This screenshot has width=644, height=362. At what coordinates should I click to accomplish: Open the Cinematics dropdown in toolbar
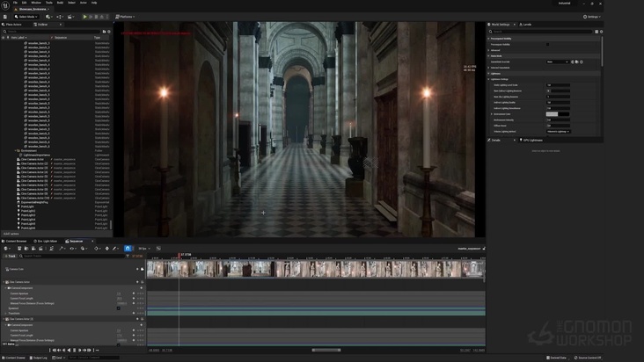70,17
